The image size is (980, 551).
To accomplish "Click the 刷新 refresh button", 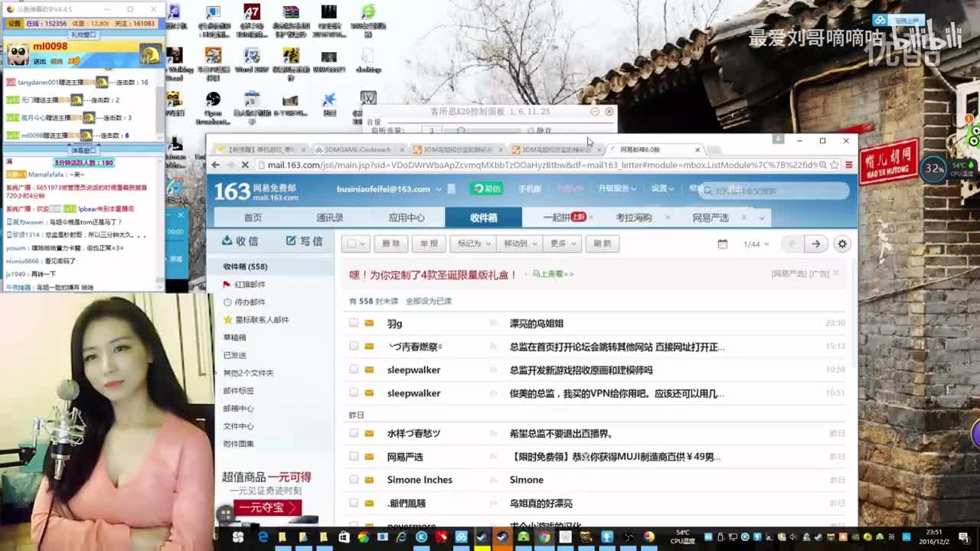I will pos(603,243).
